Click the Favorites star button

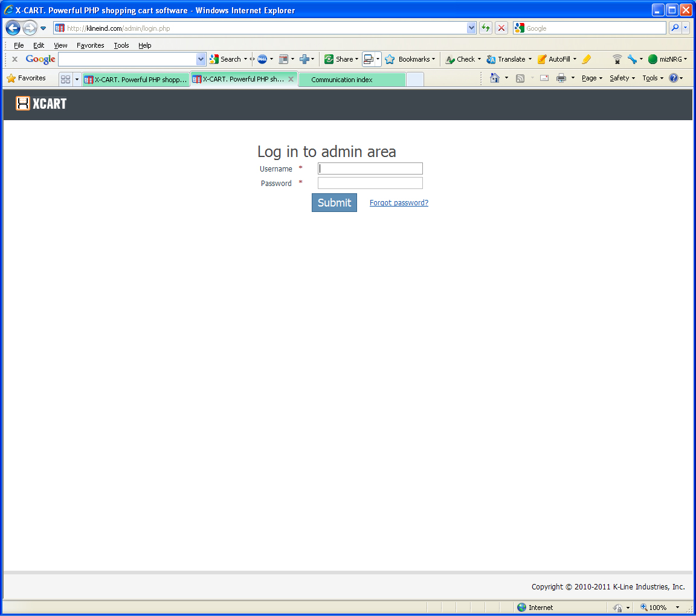(x=27, y=78)
